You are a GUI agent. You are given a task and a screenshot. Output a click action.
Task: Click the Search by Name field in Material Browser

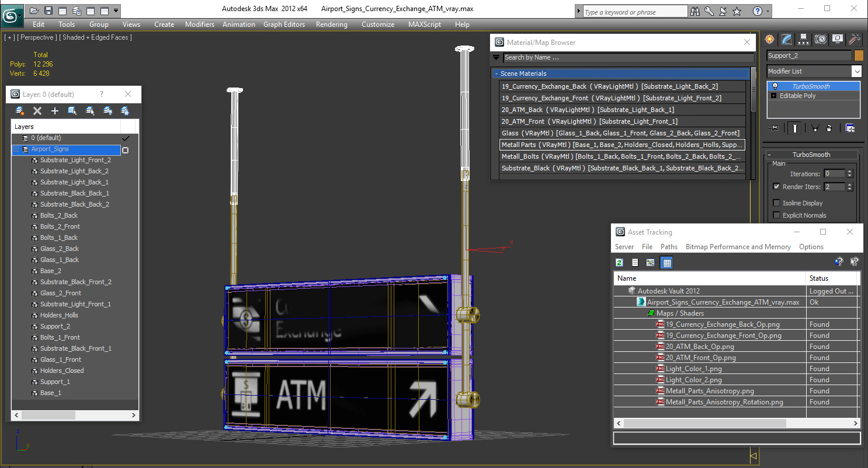point(629,58)
